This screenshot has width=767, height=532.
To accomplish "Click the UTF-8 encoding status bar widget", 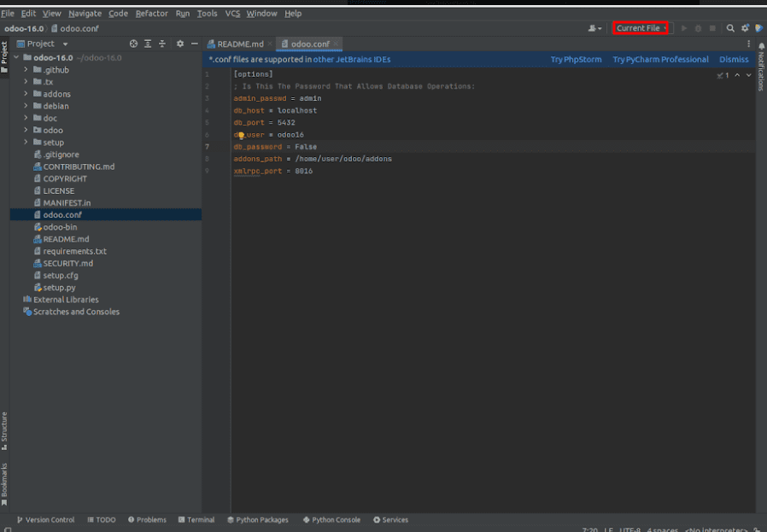I will (x=629, y=529).
